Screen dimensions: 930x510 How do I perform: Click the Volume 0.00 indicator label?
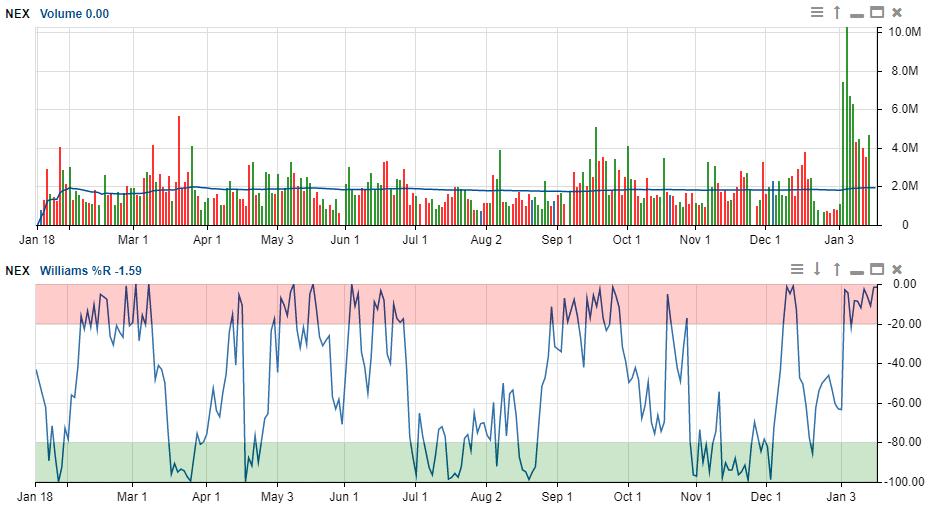[75, 14]
